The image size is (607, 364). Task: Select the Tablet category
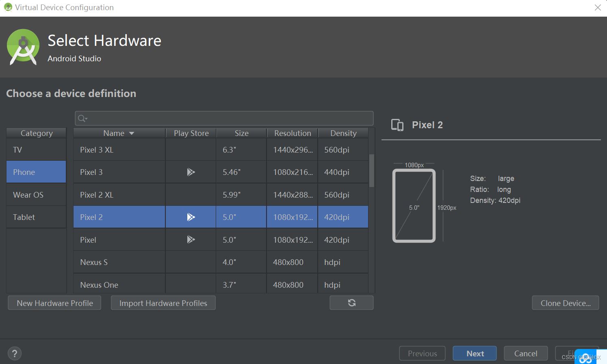pyautogui.click(x=36, y=217)
